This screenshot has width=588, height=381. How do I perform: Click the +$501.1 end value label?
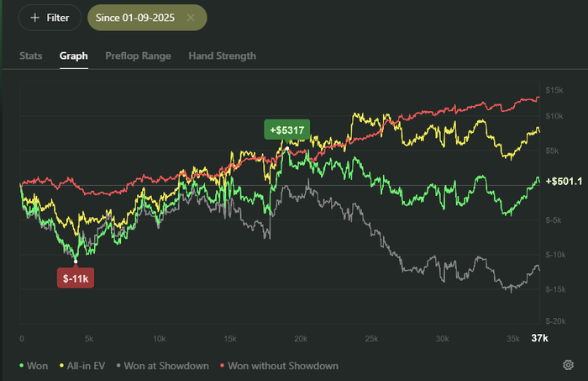pos(563,182)
